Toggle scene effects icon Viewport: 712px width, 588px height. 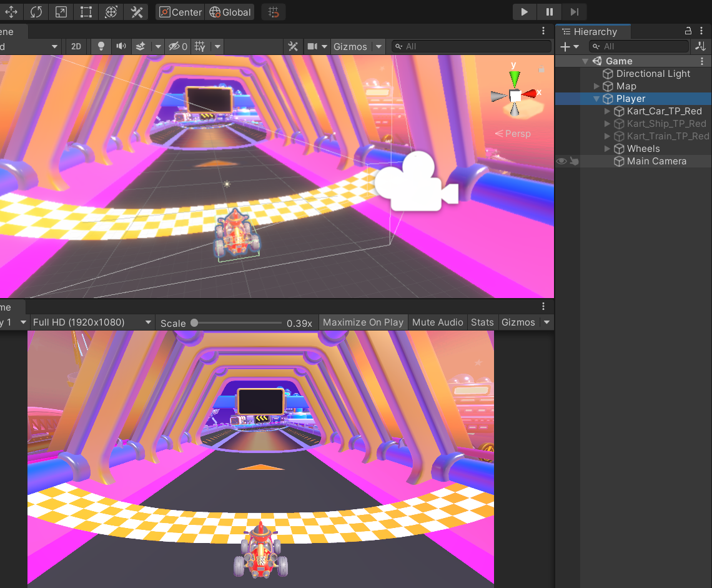[x=141, y=46]
